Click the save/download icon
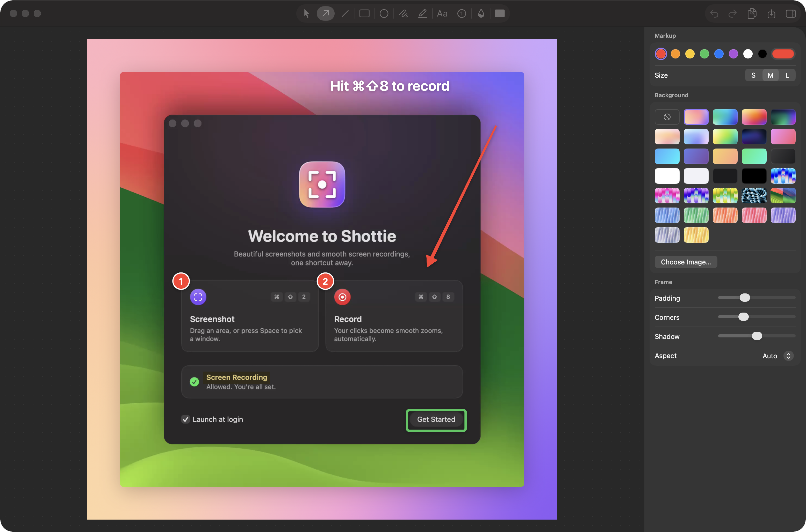806x532 pixels. 771,13
